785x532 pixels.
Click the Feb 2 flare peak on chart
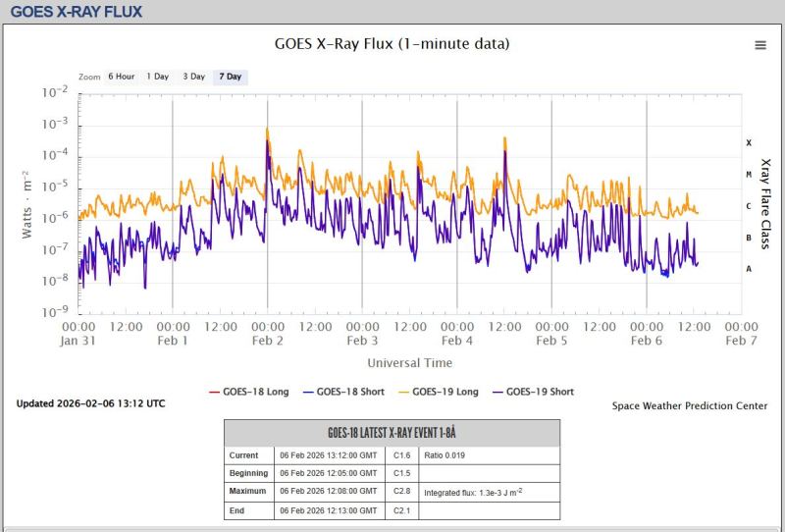[267, 130]
